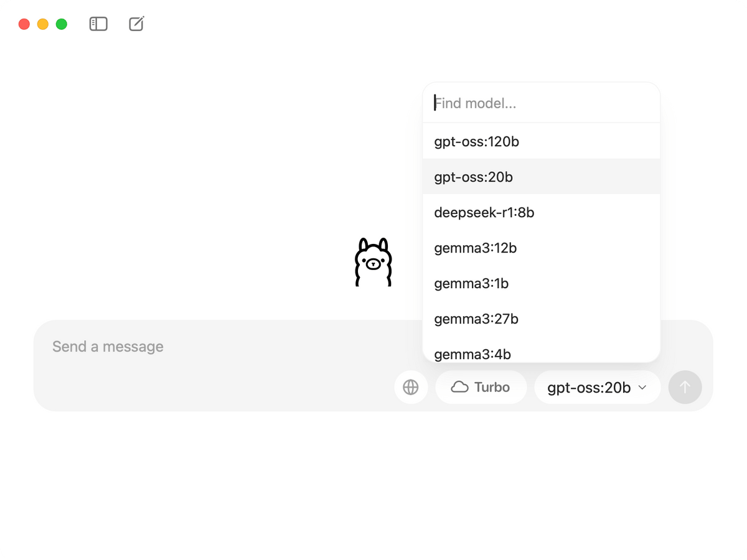Select gpt-oss:20b in the model list
The height and width of the screenshot is (560, 747).
coord(541,177)
